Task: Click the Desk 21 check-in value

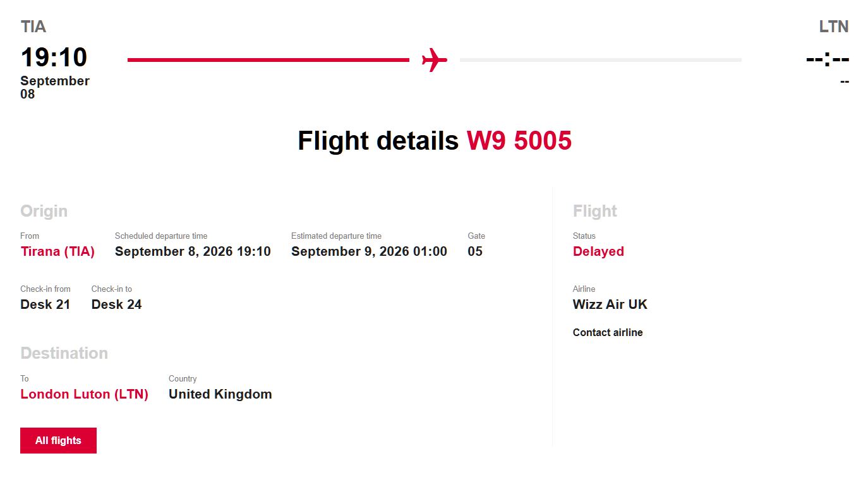Action: (45, 304)
